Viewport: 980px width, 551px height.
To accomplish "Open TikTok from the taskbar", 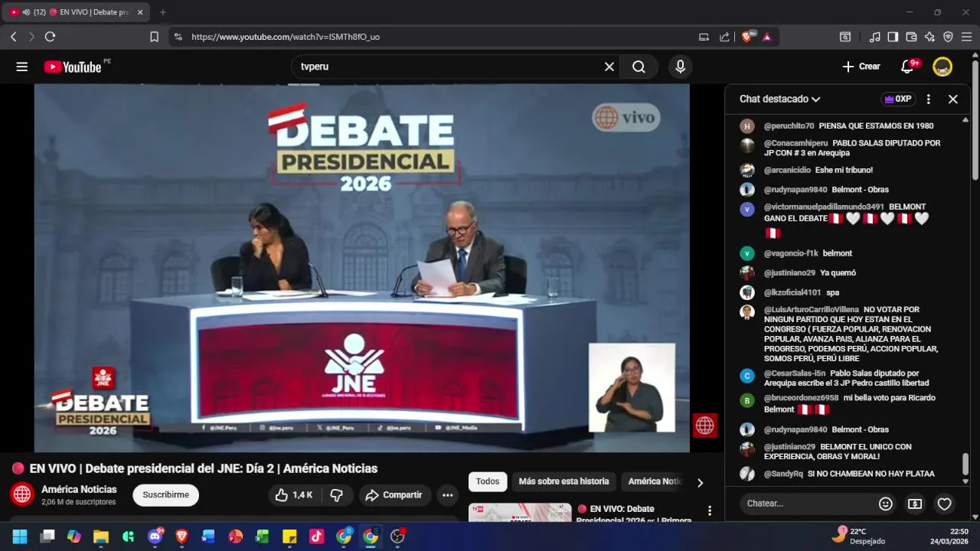I will coord(316,536).
